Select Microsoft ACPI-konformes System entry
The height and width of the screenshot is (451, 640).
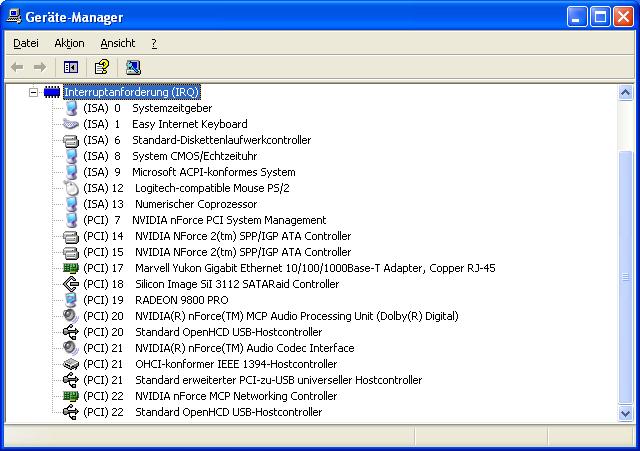click(189, 172)
